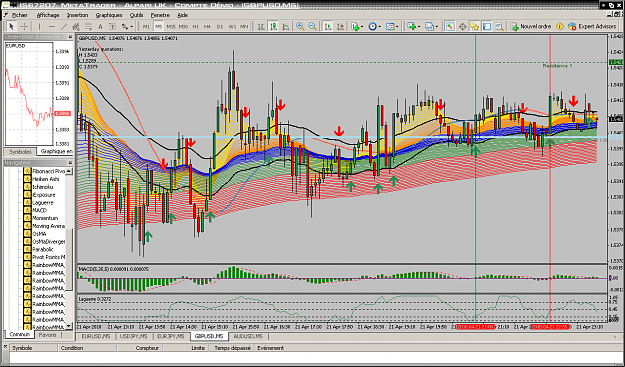Screen dimensions: 625x367
Task: Close the Navigateur panel
Action: pos(71,163)
